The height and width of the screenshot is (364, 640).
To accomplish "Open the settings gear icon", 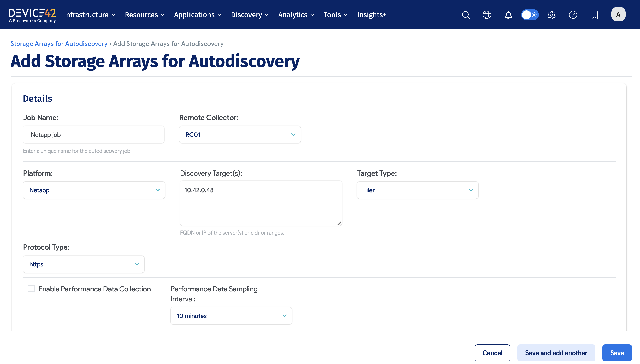I will click(x=552, y=15).
